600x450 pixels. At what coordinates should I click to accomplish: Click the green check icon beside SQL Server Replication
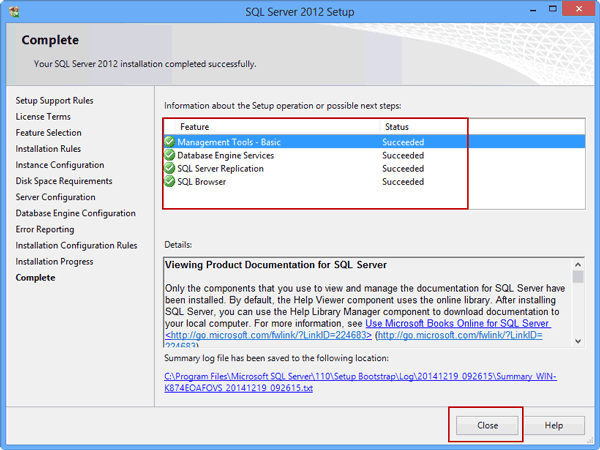click(170, 168)
